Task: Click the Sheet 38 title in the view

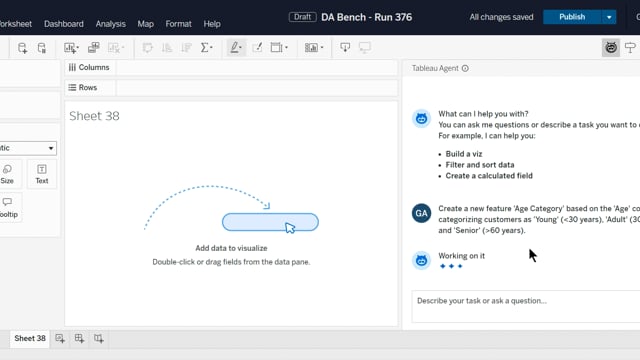Action: coord(94,116)
